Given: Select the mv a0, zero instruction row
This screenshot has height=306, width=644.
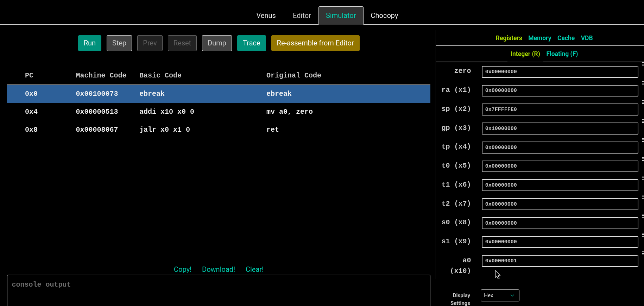Looking at the screenshot, I should click(x=219, y=112).
